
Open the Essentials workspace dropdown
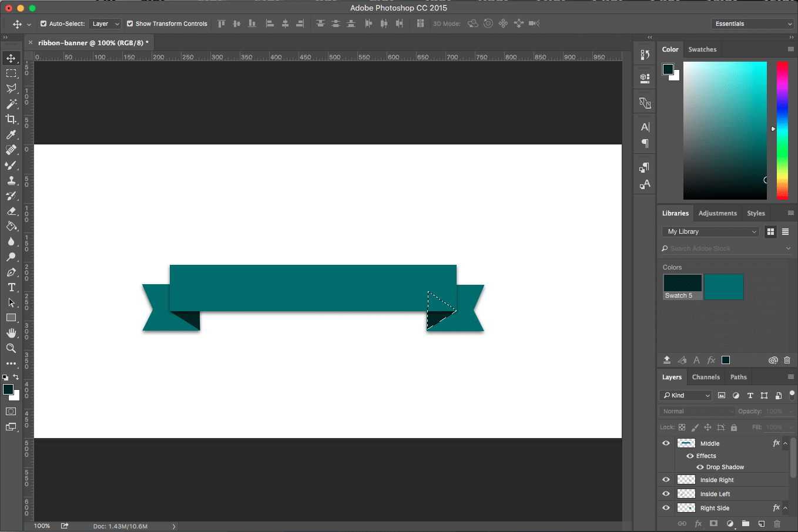752,23
